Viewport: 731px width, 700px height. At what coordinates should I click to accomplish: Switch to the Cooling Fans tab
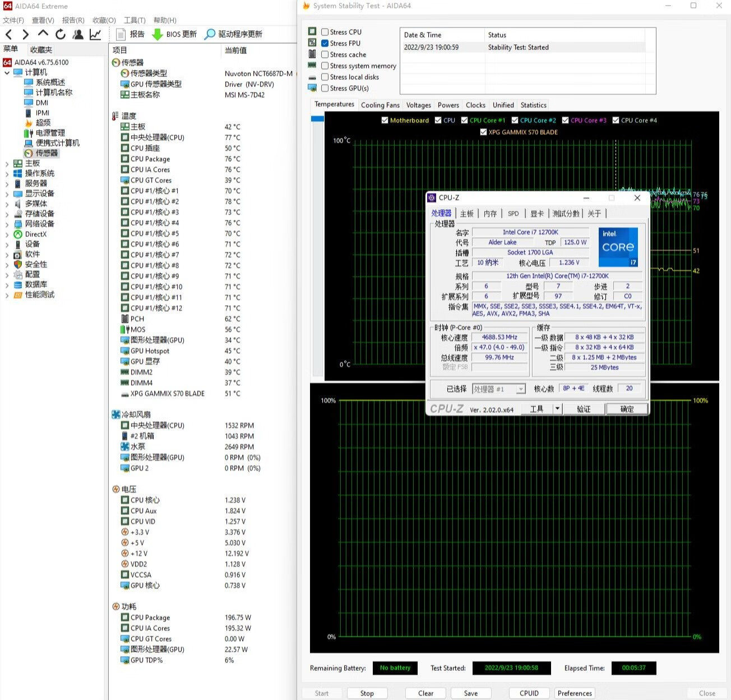380,105
